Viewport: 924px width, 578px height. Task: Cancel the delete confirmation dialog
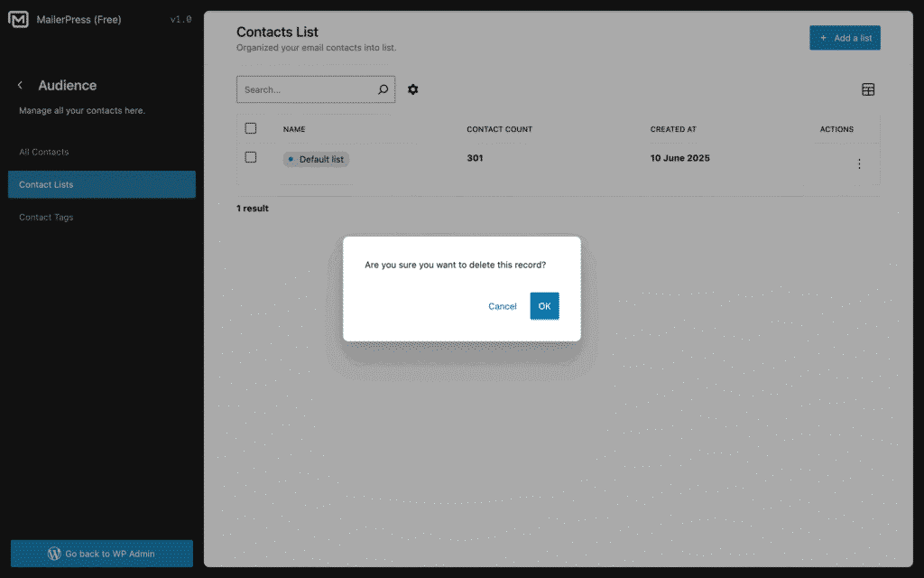[502, 306]
